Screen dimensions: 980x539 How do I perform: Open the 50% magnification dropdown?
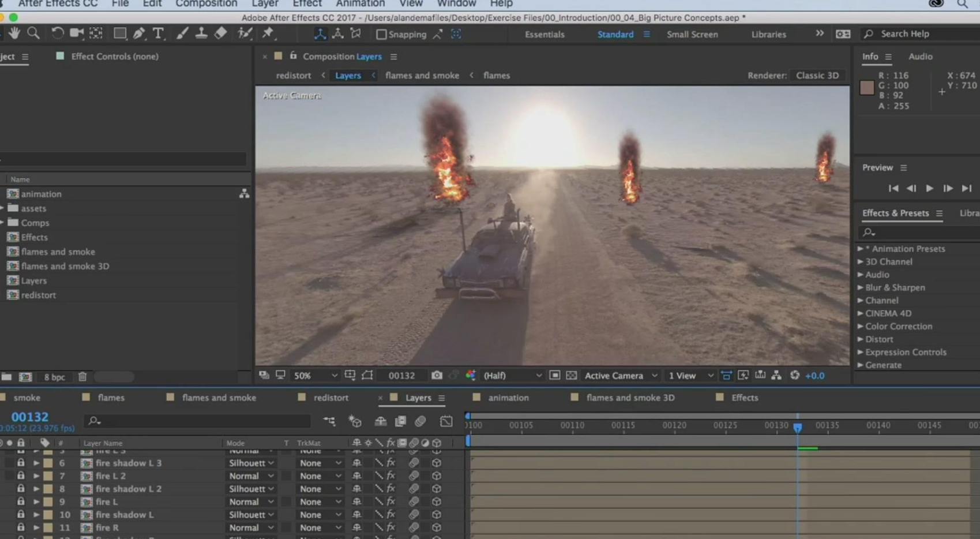[315, 375]
